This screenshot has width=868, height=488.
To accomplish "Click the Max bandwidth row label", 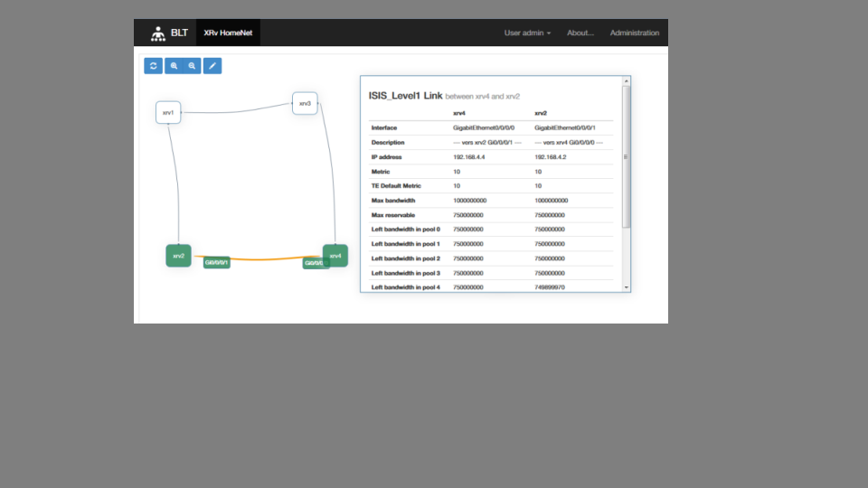I will pyautogui.click(x=393, y=201).
